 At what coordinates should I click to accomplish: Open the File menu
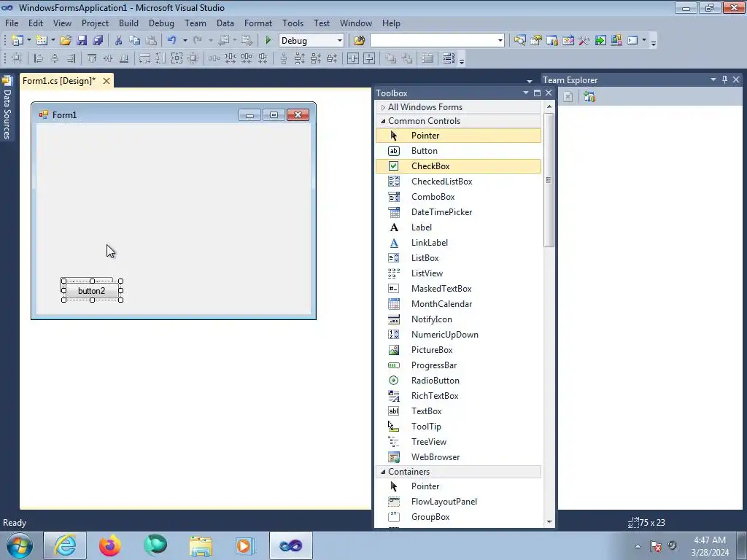click(x=12, y=23)
